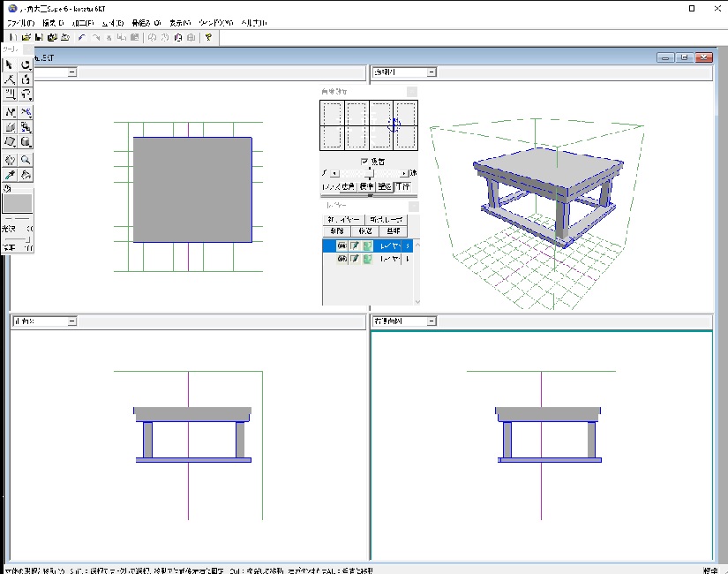Toggle green shading icon of the lower layer
The width and height of the screenshot is (728, 574).
click(x=367, y=259)
